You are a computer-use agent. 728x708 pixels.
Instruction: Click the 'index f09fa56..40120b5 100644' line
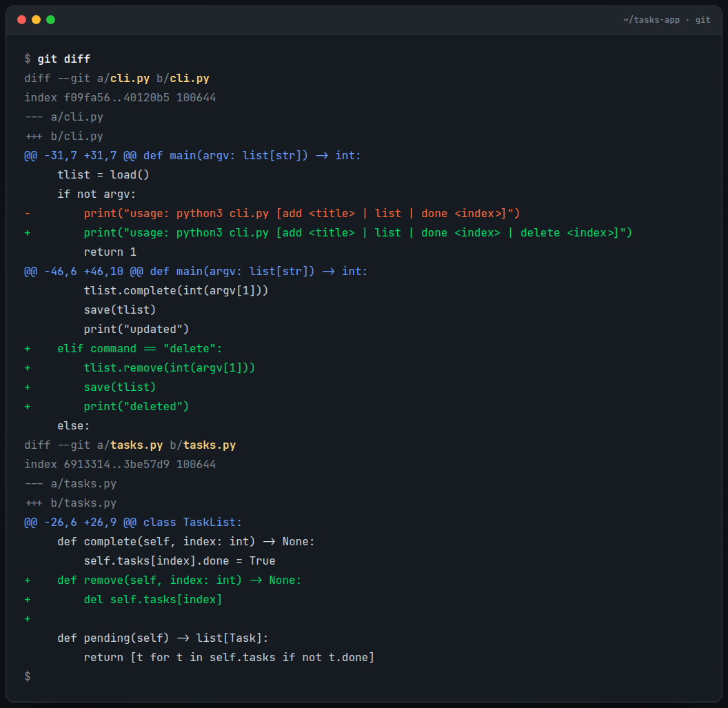[120, 97]
